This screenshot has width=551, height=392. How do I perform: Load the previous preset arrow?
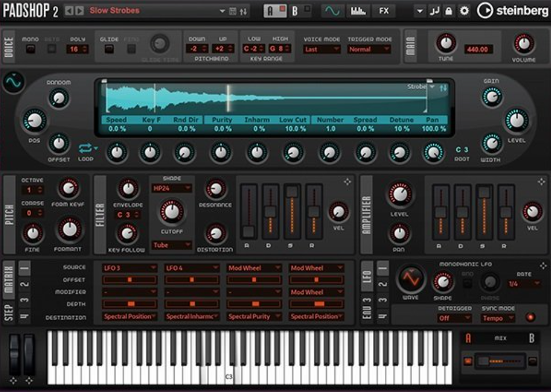coord(69,11)
